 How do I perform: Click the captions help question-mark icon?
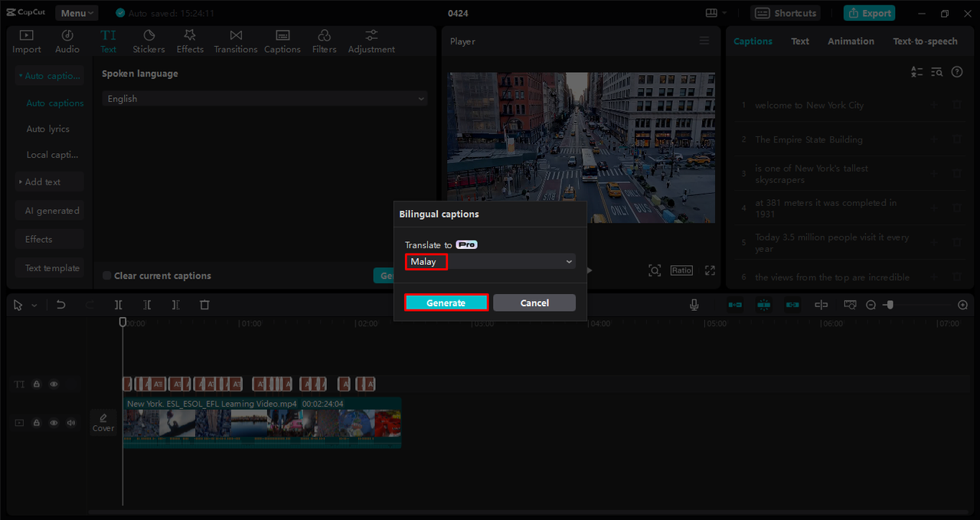(957, 72)
